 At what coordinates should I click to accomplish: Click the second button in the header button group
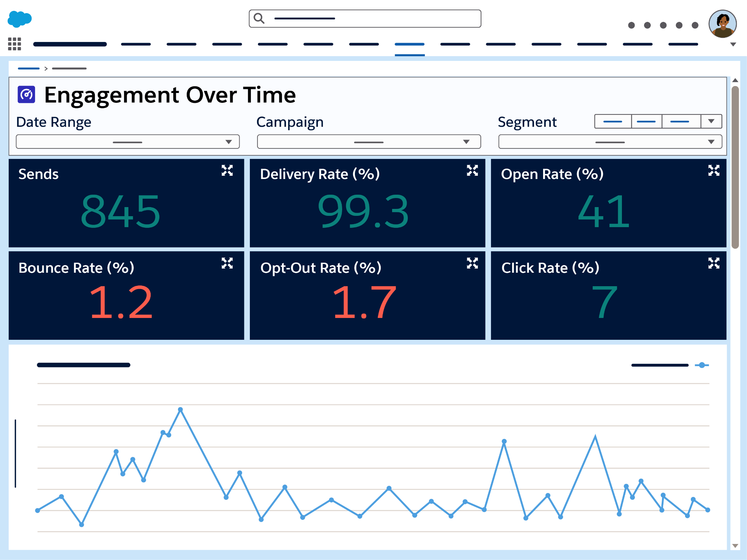coord(647,121)
